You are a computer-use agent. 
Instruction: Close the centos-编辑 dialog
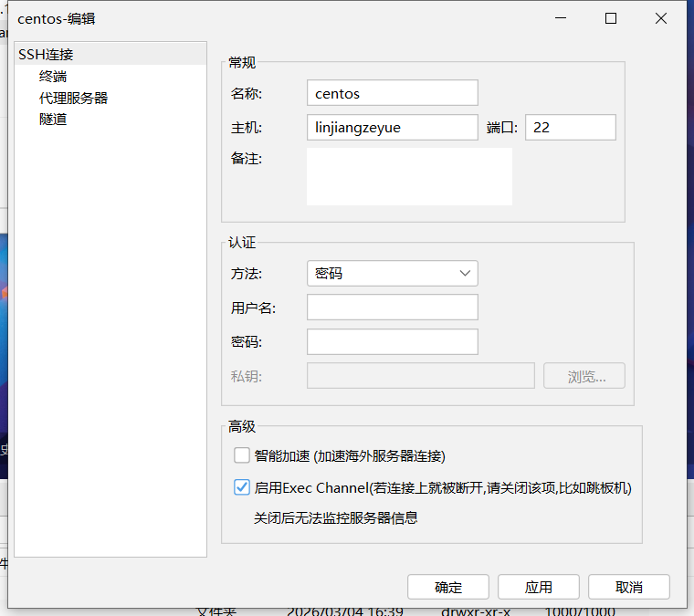pyautogui.click(x=661, y=18)
